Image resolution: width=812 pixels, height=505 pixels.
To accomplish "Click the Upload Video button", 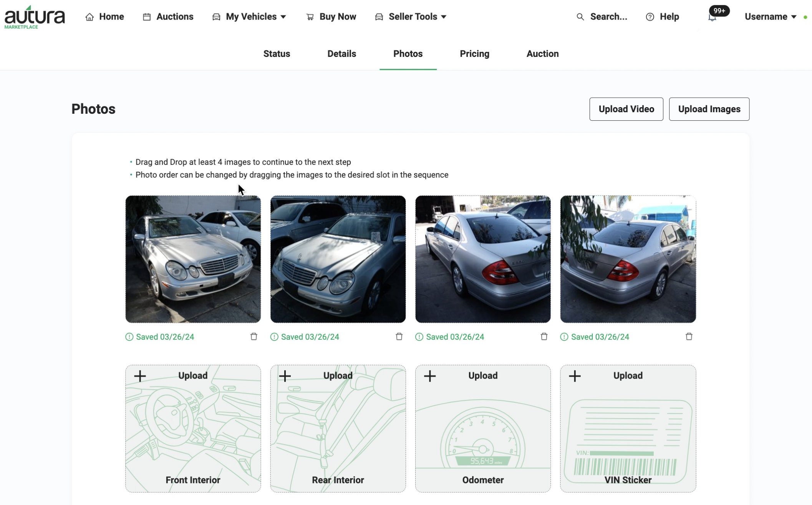I will tap(626, 109).
